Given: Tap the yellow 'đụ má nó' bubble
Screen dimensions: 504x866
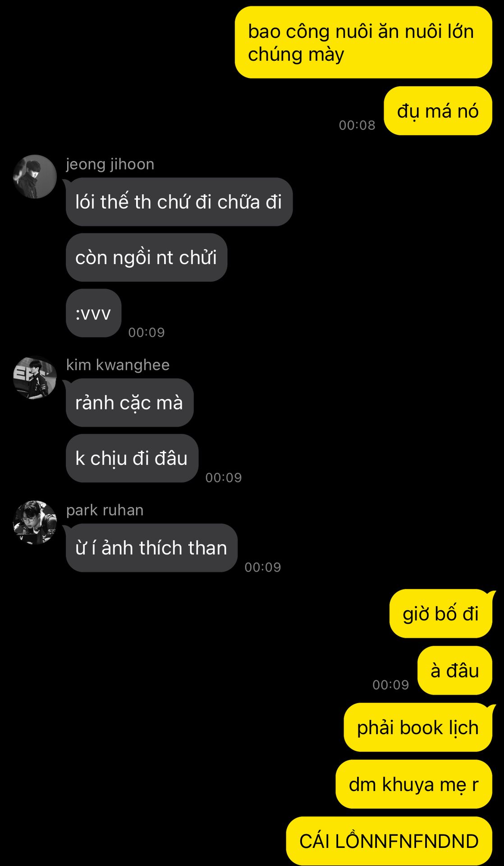Looking at the screenshot, I should [x=438, y=111].
